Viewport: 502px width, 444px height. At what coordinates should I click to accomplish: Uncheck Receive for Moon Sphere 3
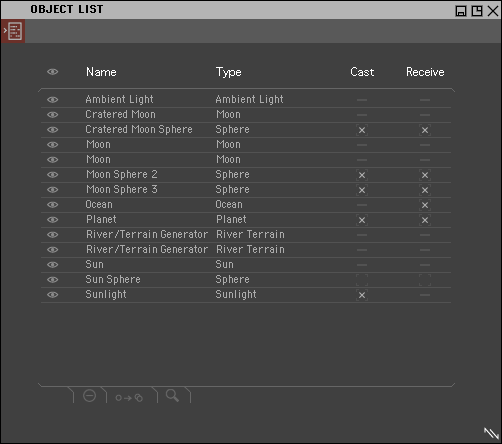tap(425, 190)
